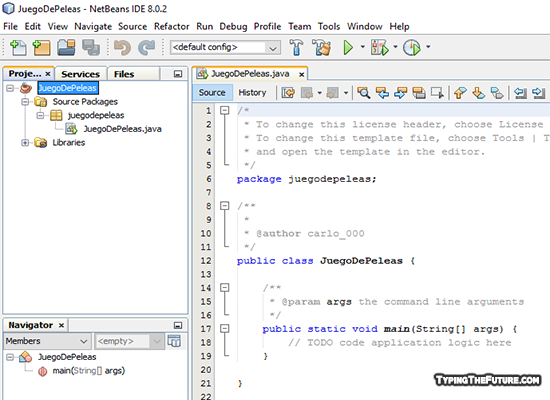
Task: Click Previous Bookmark icon
Action: point(460,93)
